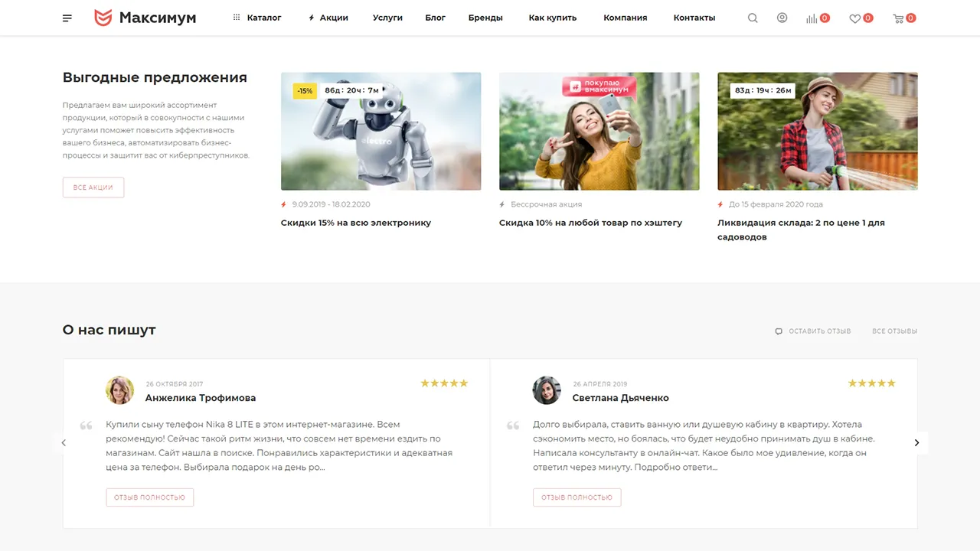Click Светлана Дьяченко's avatar photo
This screenshot has height=551, width=980.
pyautogui.click(x=547, y=390)
